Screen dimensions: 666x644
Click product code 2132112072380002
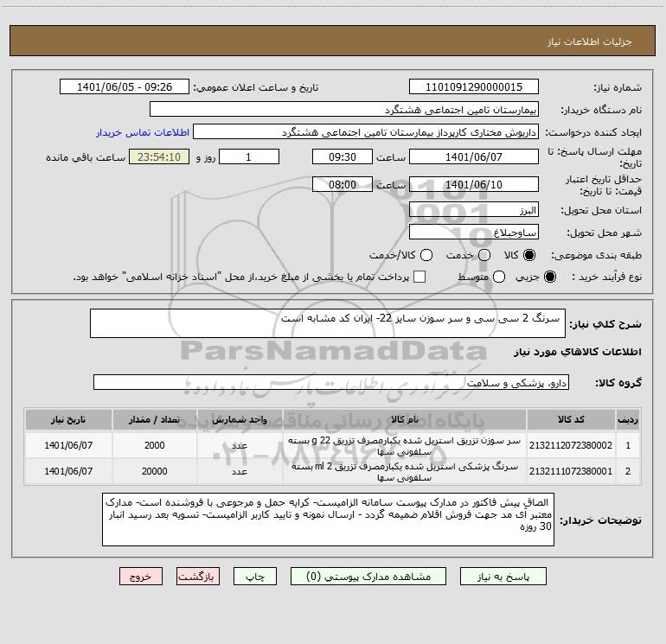(571, 445)
